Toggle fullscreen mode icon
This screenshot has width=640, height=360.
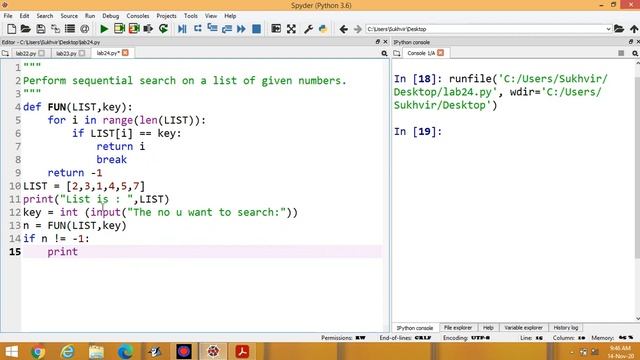pos(291,29)
